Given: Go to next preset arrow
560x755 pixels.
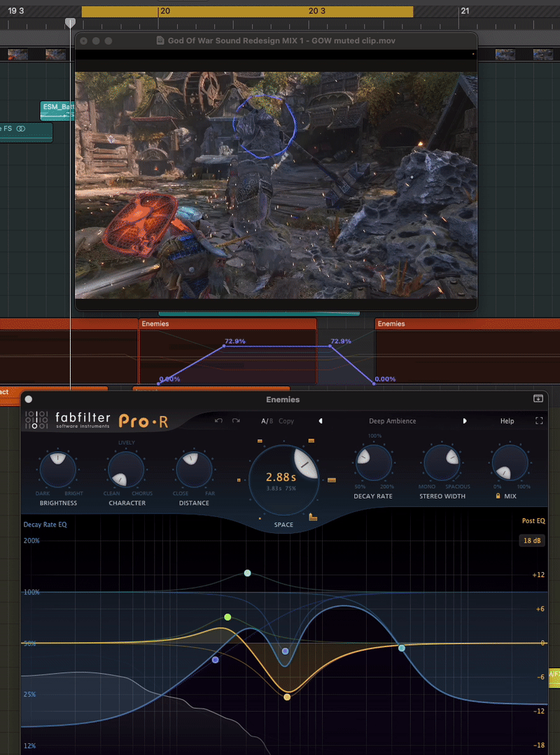Looking at the screenshot, I should coord(465,421).
